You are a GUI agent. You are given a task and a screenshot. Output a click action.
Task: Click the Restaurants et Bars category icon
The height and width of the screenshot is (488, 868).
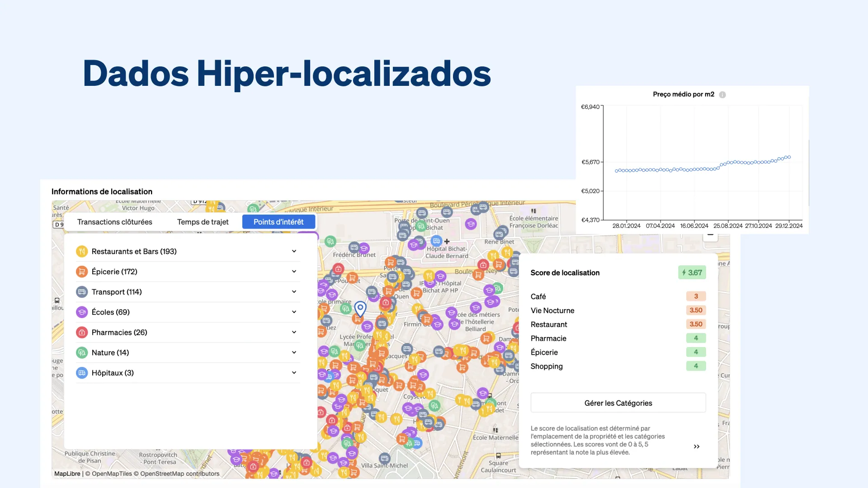(x=82, y=251)
